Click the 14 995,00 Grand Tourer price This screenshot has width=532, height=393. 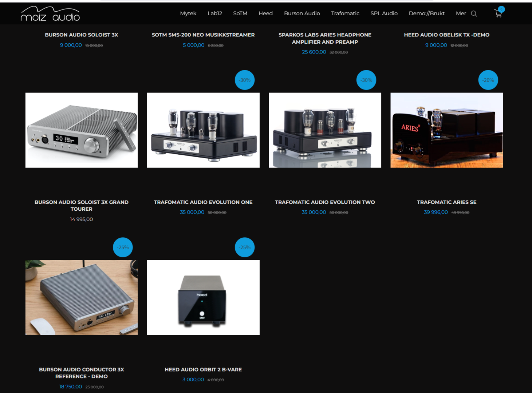82,219
